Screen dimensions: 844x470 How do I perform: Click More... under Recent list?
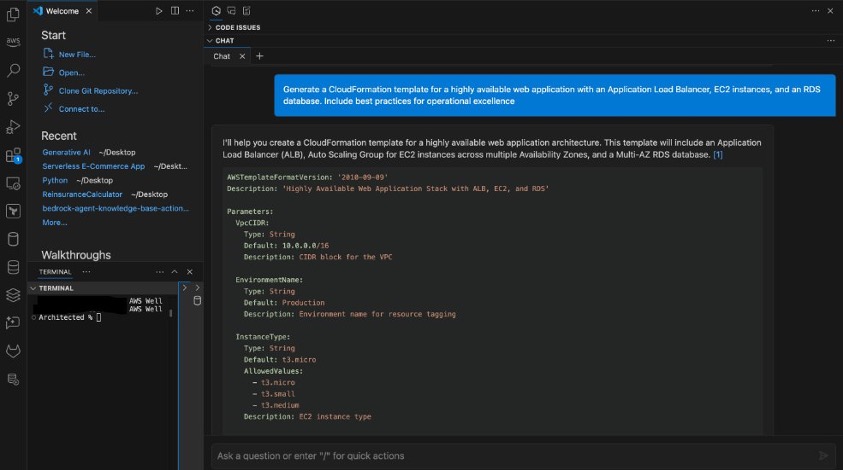(55, 222)
